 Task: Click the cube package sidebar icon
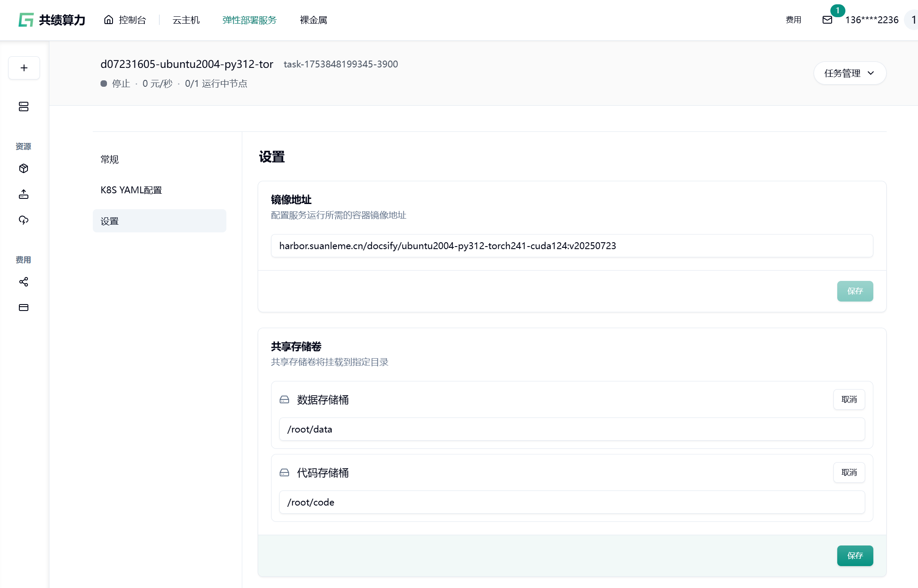pos(24,168)
